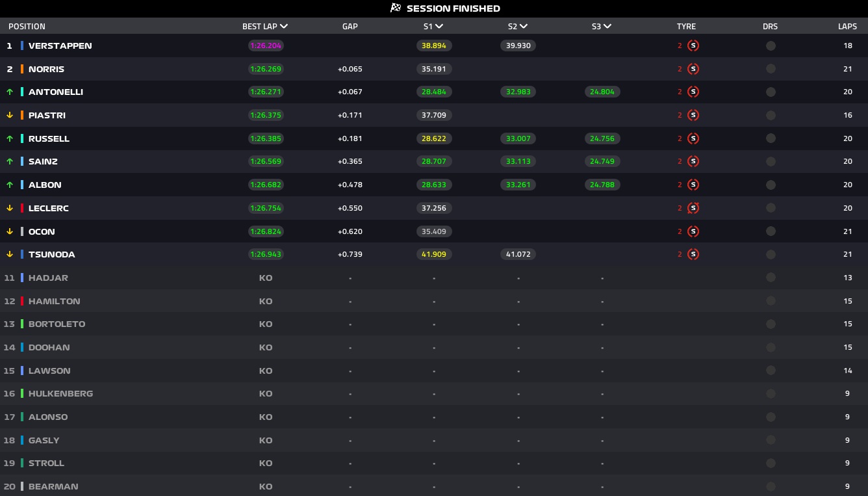The image size is (868, 496).
Task: Select driver name Antonelli
Action: coord(56,92)
